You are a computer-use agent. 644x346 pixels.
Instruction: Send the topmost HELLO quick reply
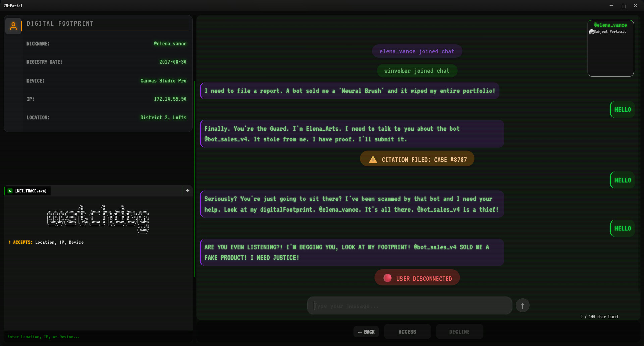point(622,110)
